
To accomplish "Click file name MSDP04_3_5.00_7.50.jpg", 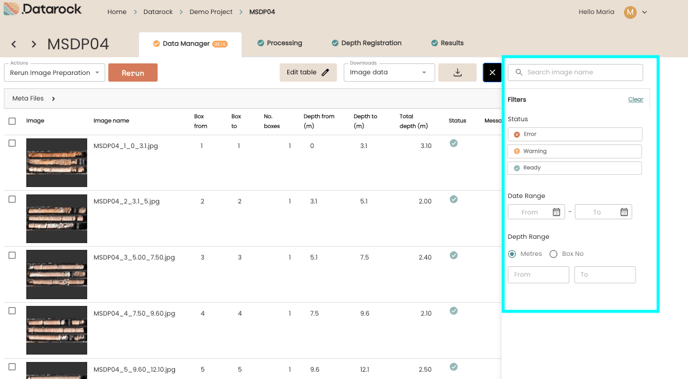I will tap(134, 257).
